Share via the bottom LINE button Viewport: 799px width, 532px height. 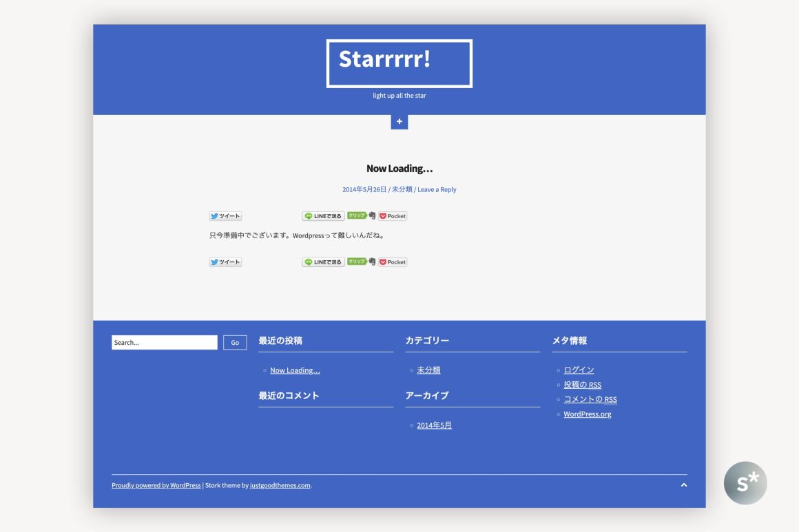(323, 262)
